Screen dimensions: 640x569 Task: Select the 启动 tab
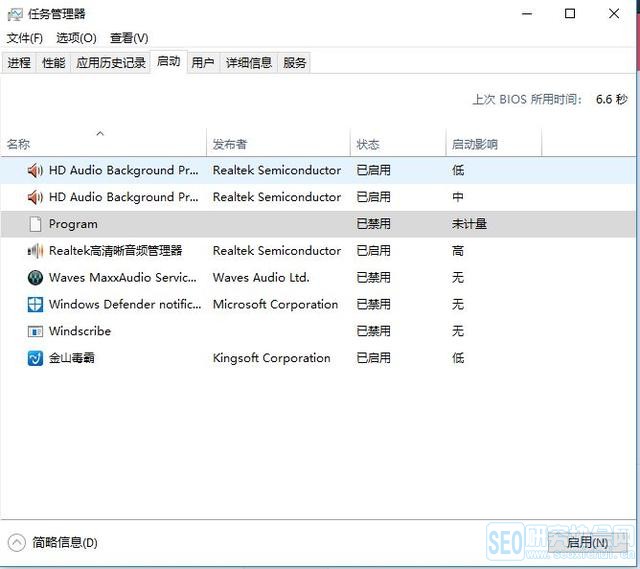coord(169,62)
